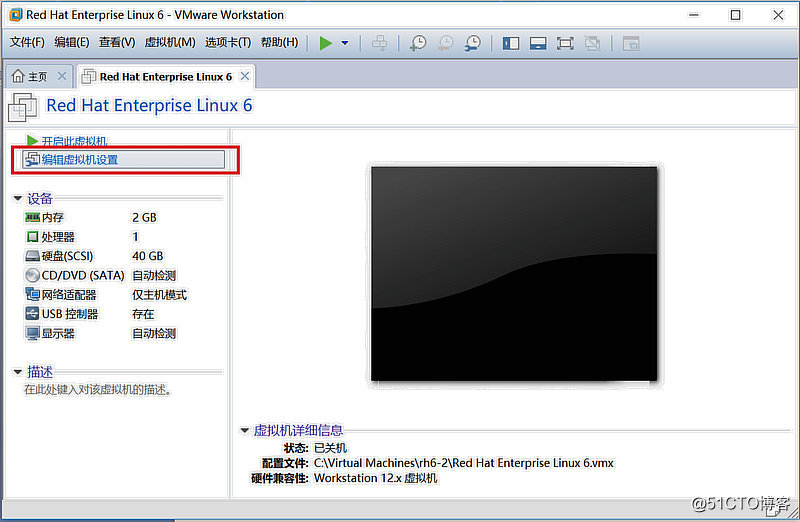800x522 pixels.
Task: Open the 选项卡(T) menu
Action: [228, 42]
